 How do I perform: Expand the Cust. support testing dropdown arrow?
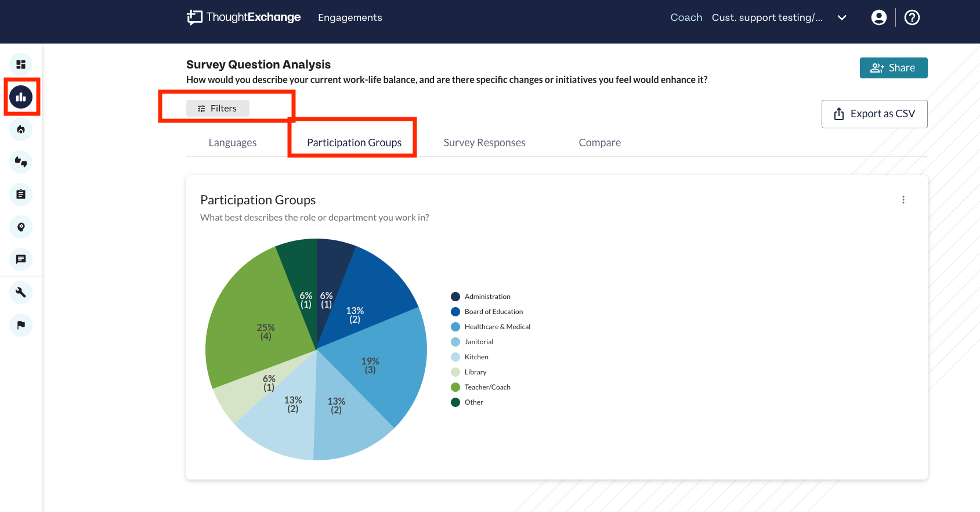click(842, 17)
